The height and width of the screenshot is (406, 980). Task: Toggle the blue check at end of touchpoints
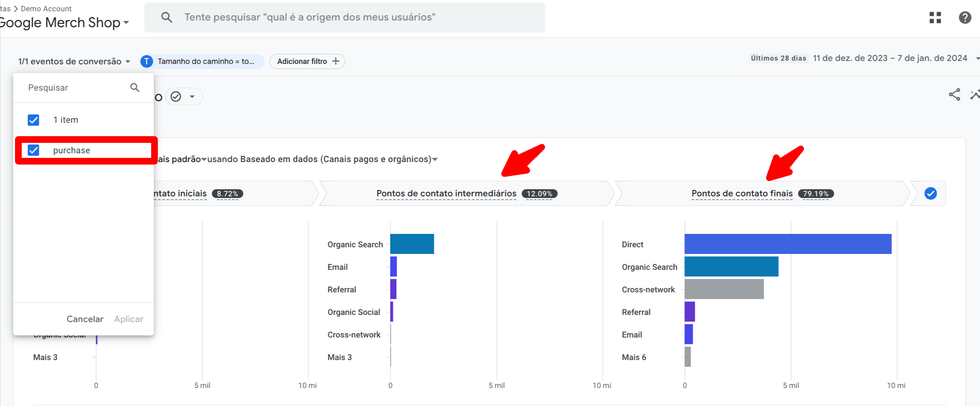point(930,193)
